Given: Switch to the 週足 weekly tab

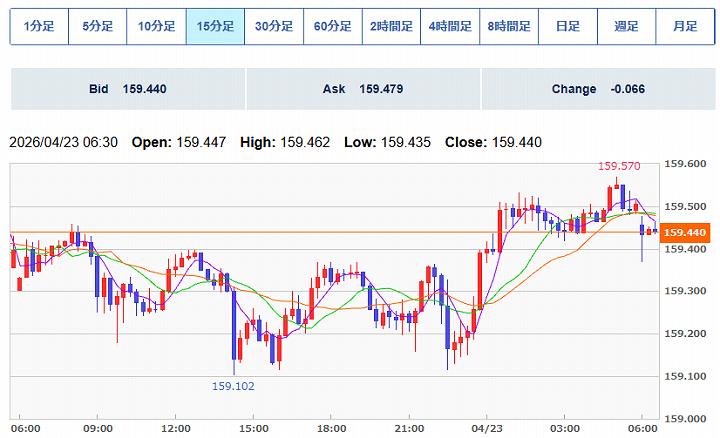Looking at the screenshot, I should point(626,27).
